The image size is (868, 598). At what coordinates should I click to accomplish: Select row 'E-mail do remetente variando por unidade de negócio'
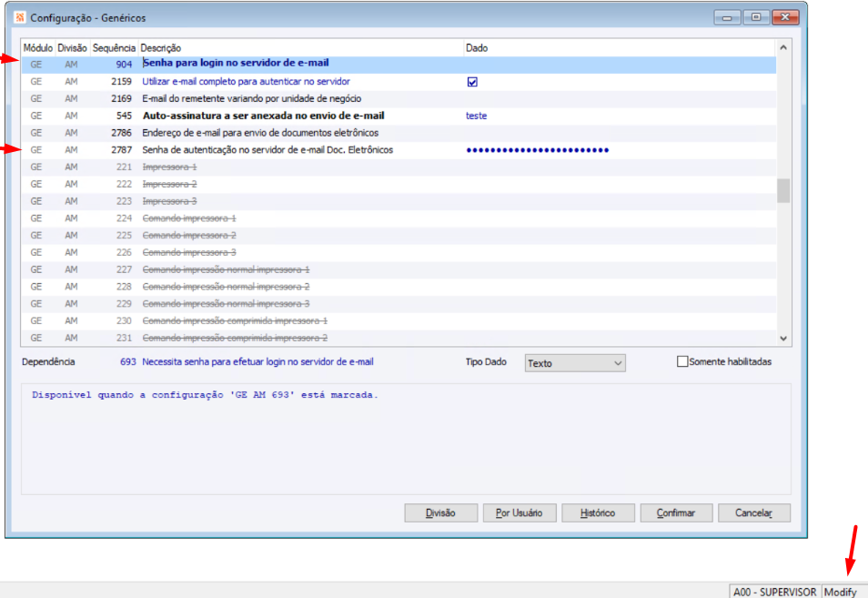(x=399, y=98)
